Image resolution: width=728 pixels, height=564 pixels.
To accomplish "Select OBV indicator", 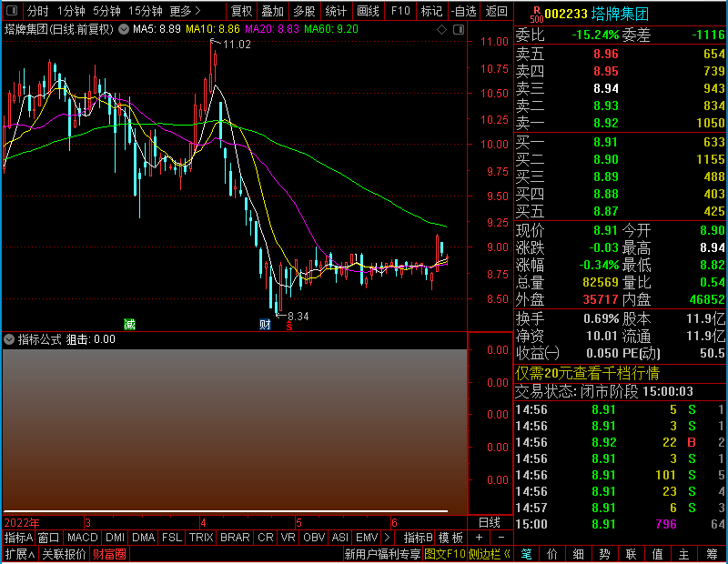I will click(x=314, y=538).
